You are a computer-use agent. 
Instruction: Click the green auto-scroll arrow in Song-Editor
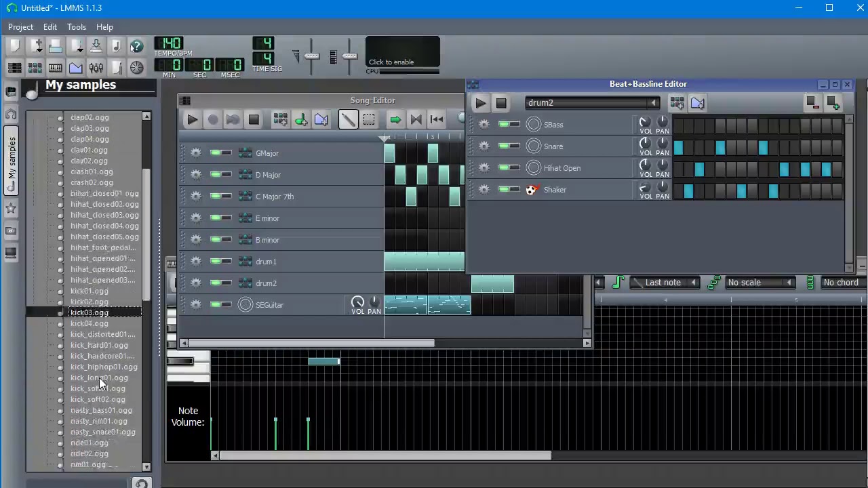coord(395,120)
